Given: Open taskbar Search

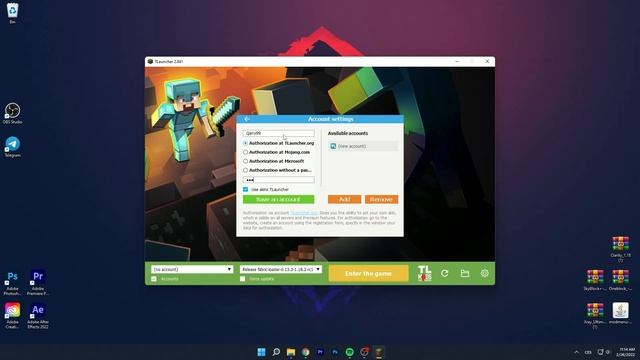Looking at the screenshot, I should [276, 352].
